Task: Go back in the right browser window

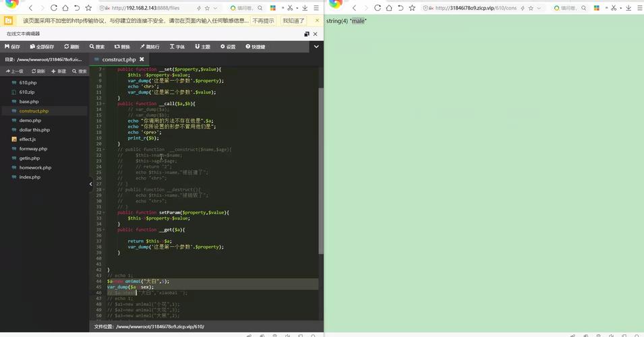Action: 355,8
